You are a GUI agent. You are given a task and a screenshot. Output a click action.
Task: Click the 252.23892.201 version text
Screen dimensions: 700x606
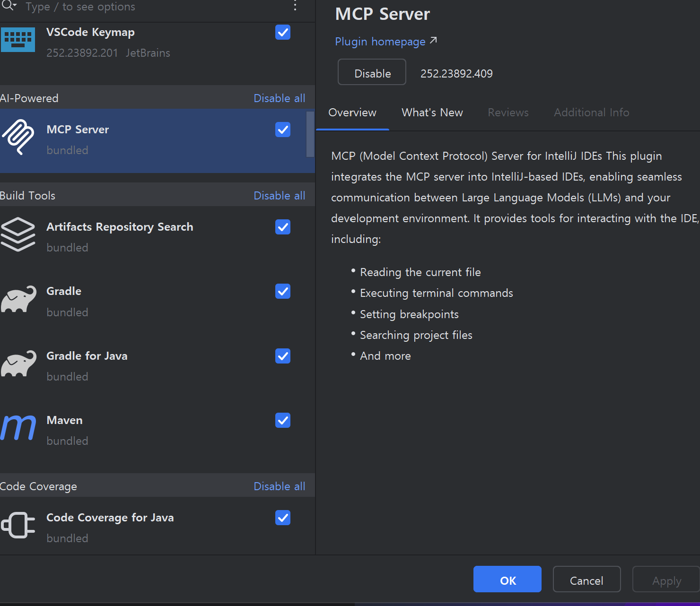tap(82, 53)
